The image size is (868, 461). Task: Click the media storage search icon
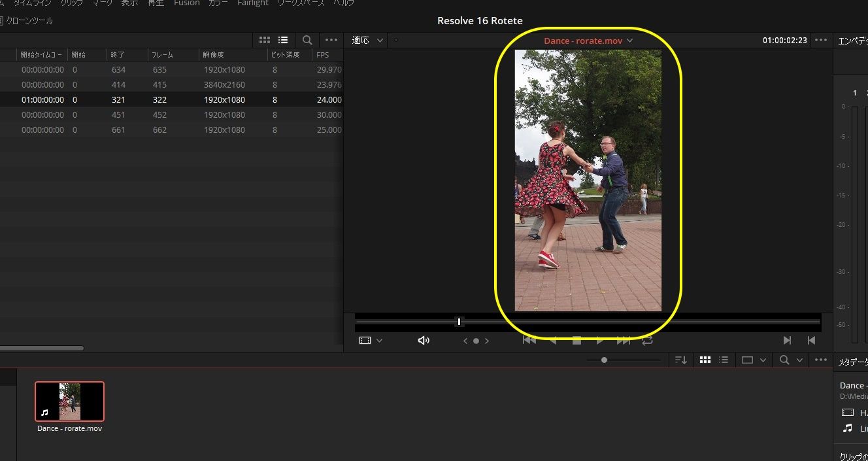click(307, 40)
